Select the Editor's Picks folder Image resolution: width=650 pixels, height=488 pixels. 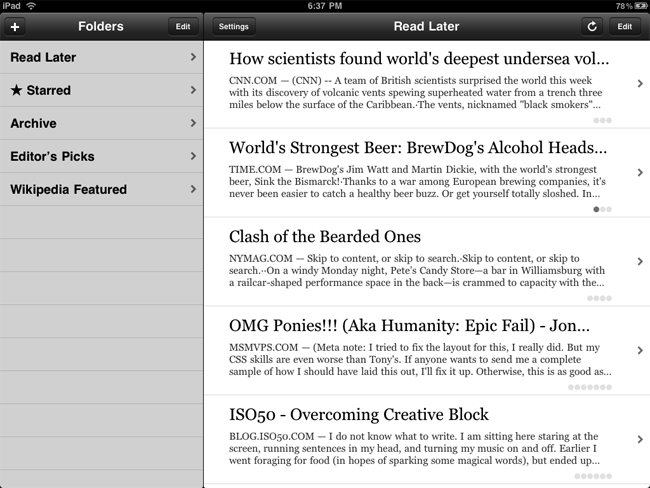click(x=100, y=156)
